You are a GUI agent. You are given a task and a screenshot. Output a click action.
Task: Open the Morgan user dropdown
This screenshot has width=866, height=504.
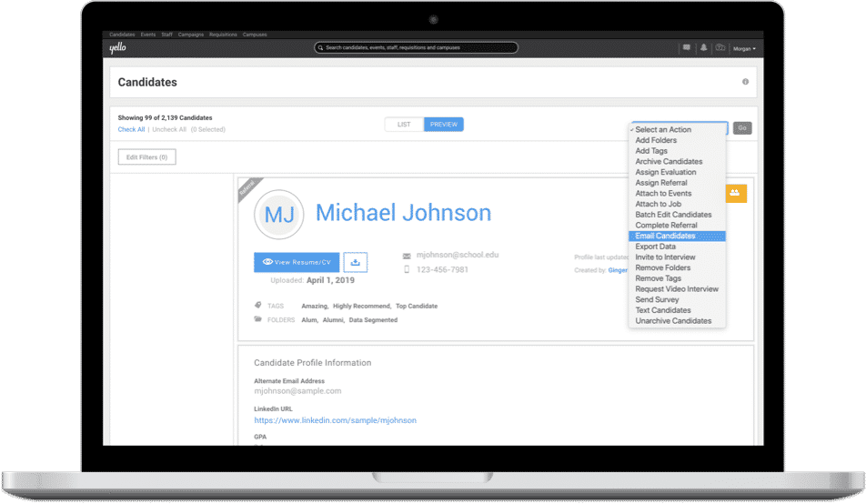743,48
